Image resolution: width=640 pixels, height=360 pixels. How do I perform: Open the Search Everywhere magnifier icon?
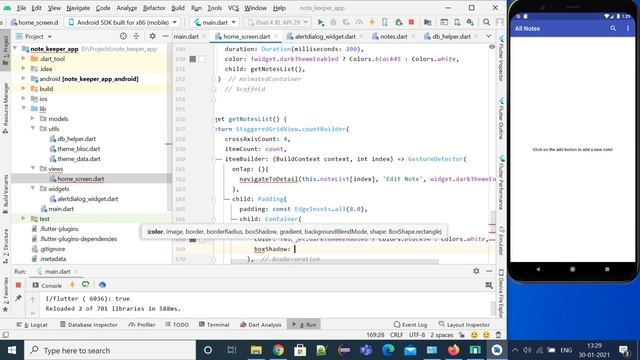click(487, 22)
